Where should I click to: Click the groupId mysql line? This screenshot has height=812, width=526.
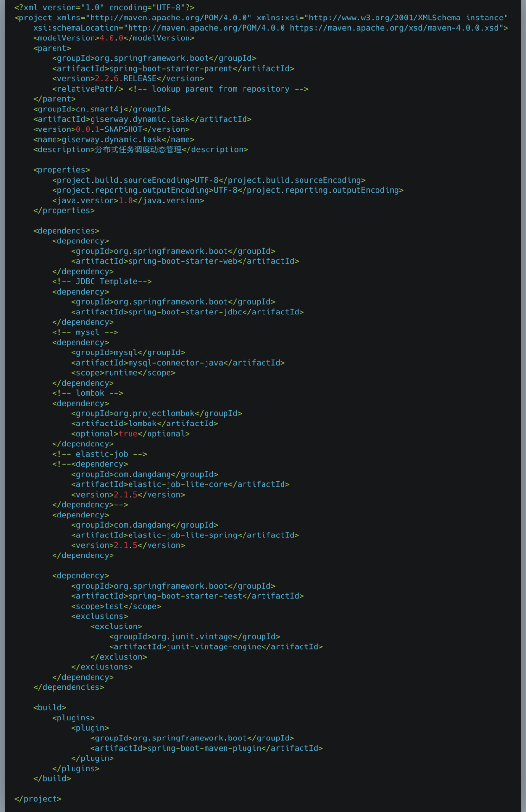pos(128,352)
